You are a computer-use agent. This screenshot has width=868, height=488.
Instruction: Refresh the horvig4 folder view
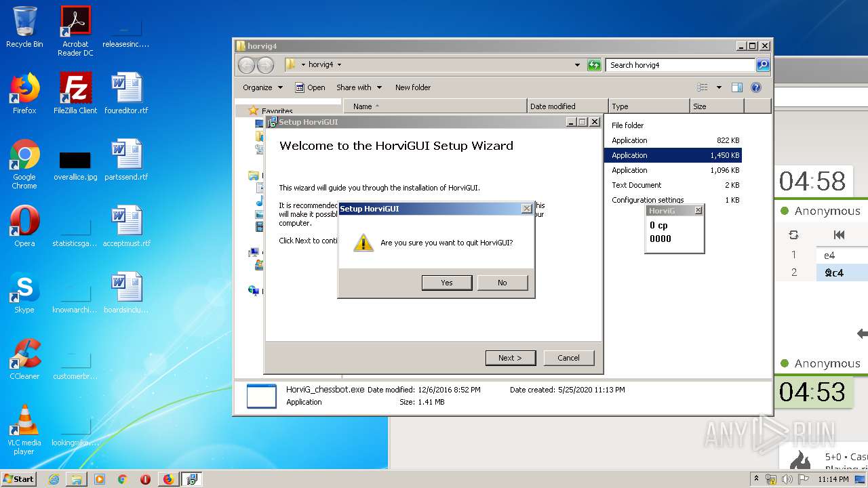click(594, 65)
